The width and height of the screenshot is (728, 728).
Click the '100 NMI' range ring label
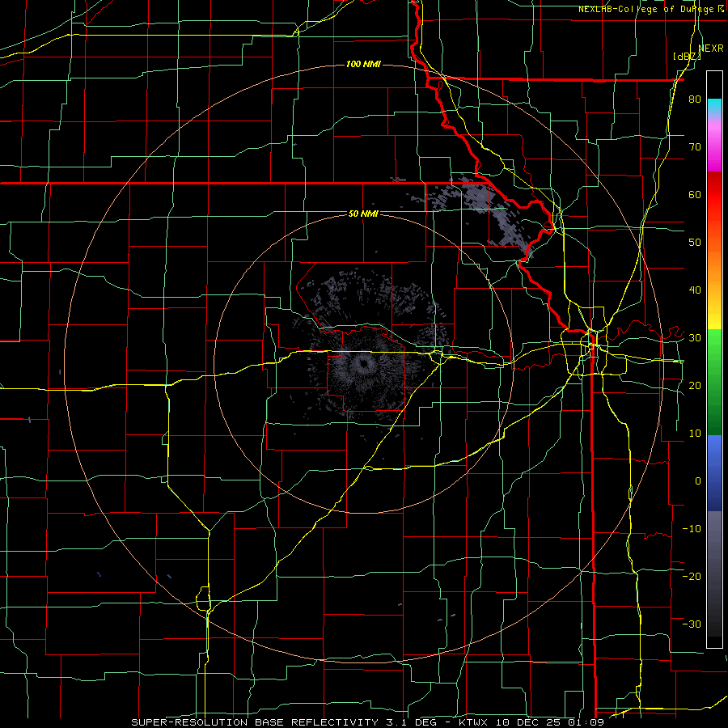tap(363, 64)
